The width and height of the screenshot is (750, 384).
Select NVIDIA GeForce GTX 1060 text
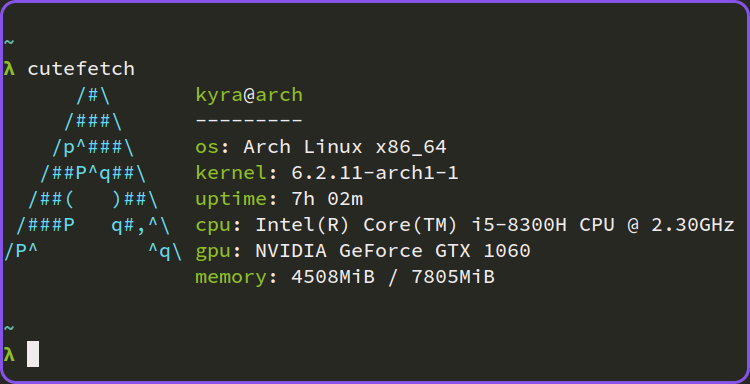(x=393, y=251)
